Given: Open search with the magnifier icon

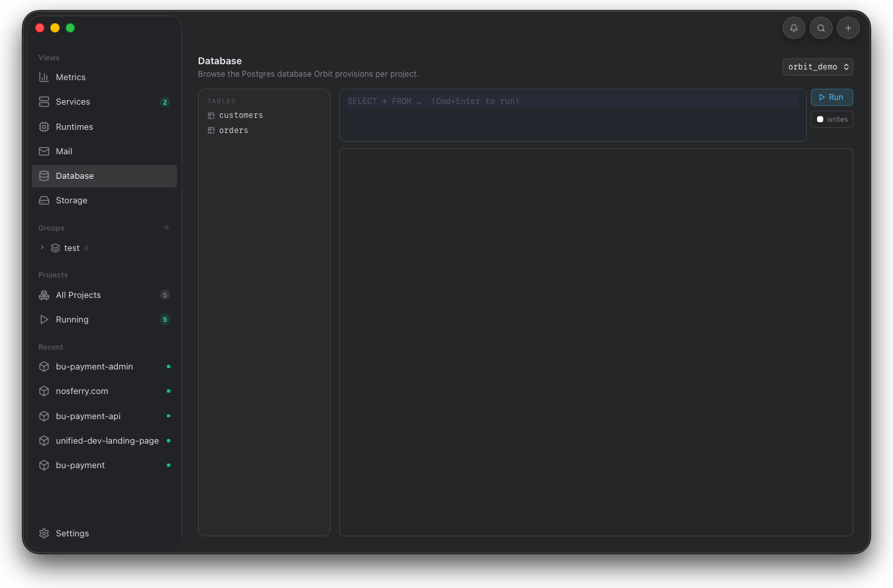Looking at the screenshot, I should [x=821, y=28].
